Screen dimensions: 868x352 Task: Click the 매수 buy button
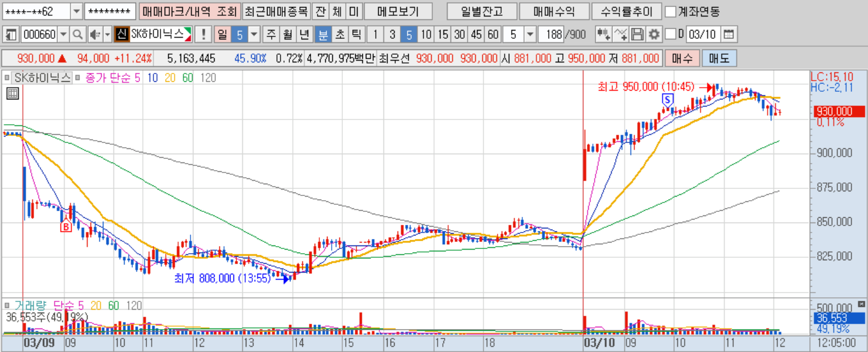coord(682,58)
